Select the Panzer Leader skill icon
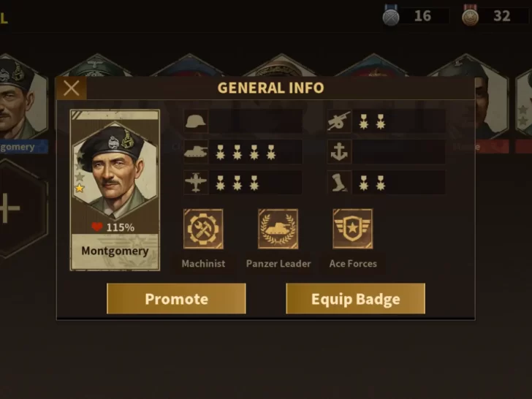The width and height of the screenshot is (532, 399). point(278,229)
